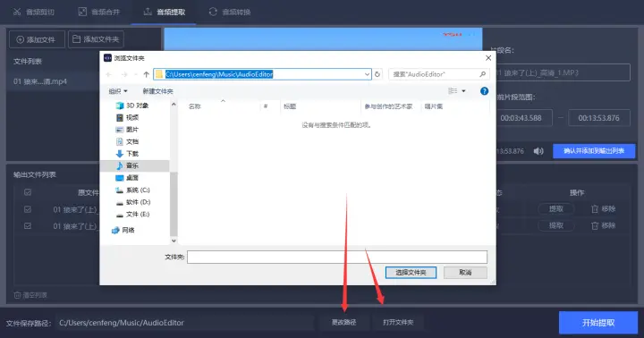Click the end time 00:13:53.876 field

click(x=598, y=118)
